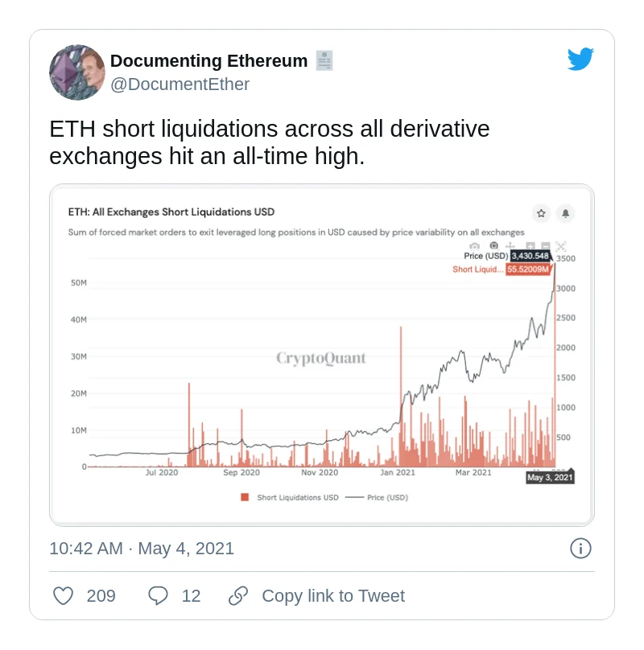The width and height of the screenshot is (644, 650).
Task: Open the tweet info circle icon
Action: click(580, 549)
